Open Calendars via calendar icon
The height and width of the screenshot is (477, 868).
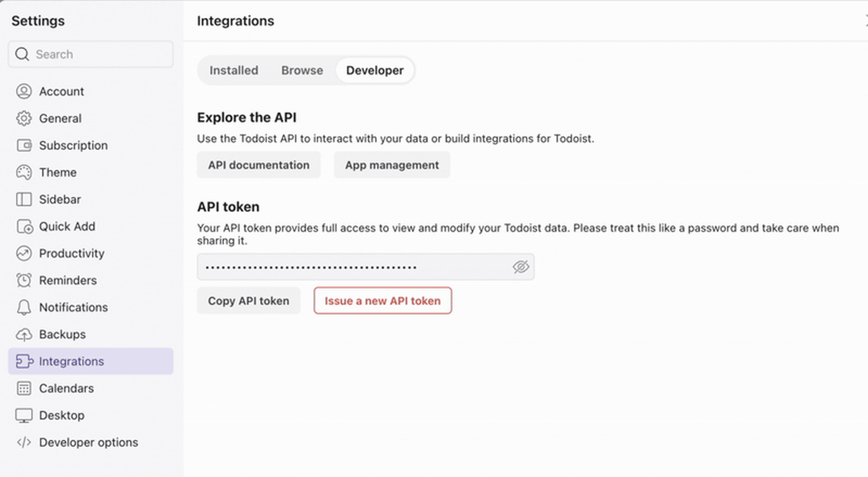click(x=24, y=388)
